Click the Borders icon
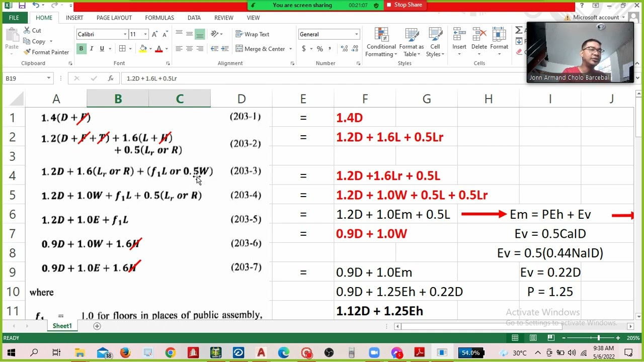This screenshot has height=362, width=644. (x=122, y=49)
